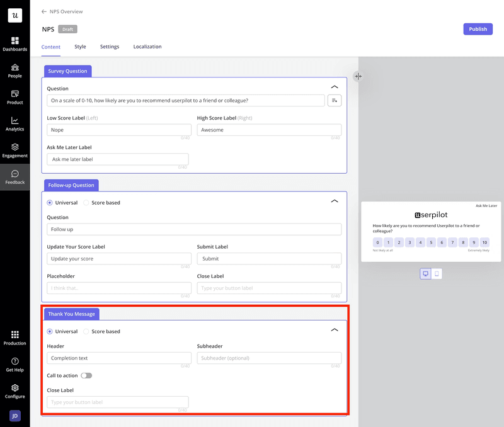
Task: Switch preview to mobile device view
Action: pos(437,274)
